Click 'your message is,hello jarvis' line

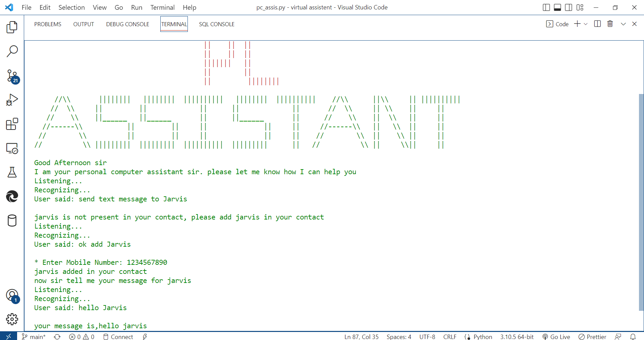point(91,326)
